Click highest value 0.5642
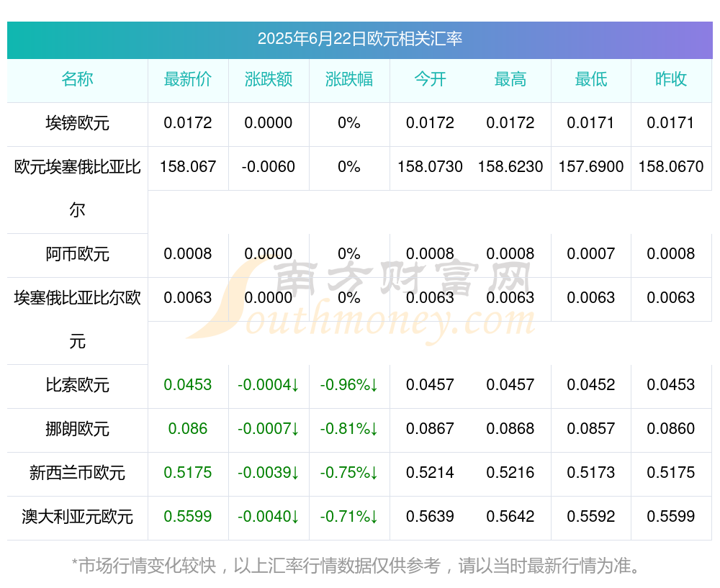 point(510,517)
